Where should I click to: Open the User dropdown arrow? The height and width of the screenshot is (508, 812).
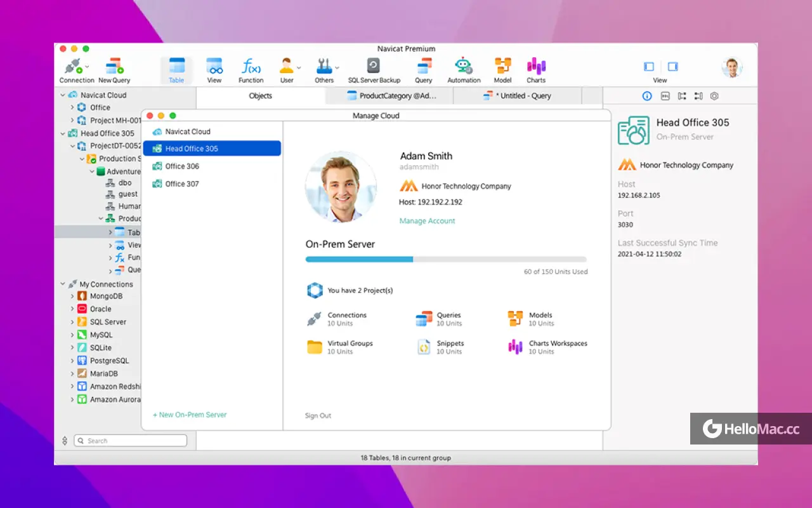[x=299, y=67]
